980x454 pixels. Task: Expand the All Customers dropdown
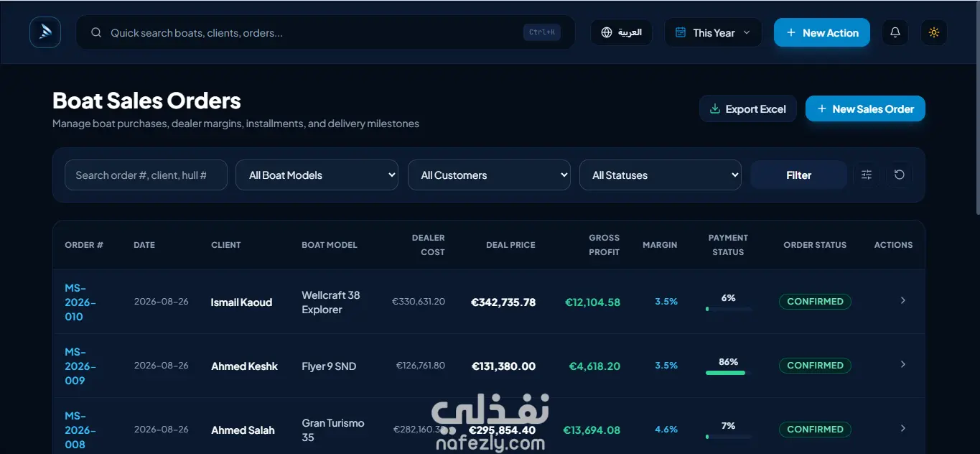pyautogui.click(x=489, y=175)
